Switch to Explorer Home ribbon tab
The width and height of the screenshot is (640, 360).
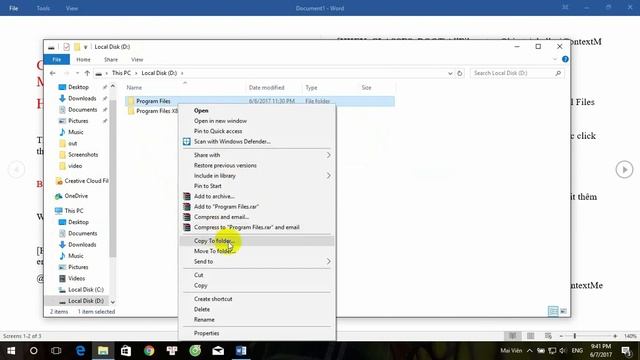click(x=83, y=60)
